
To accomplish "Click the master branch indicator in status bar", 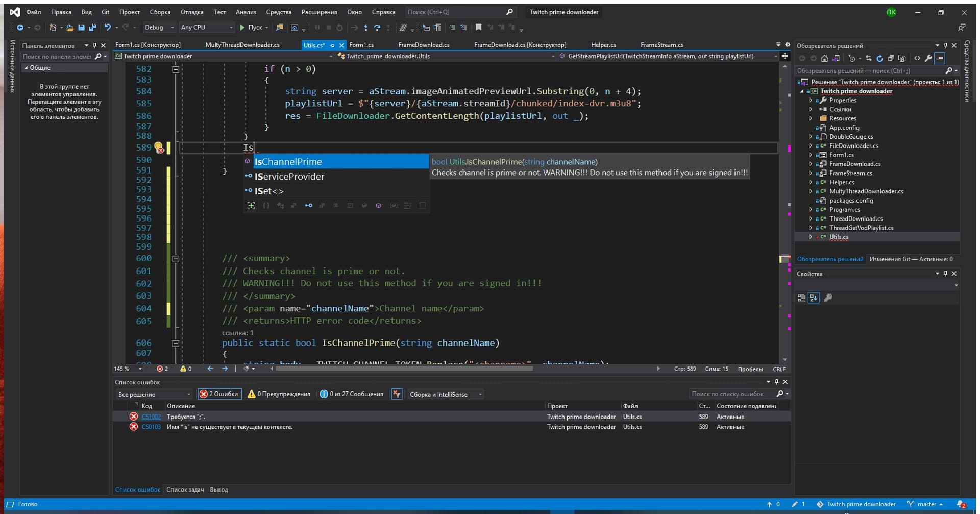I will point(925,504).
